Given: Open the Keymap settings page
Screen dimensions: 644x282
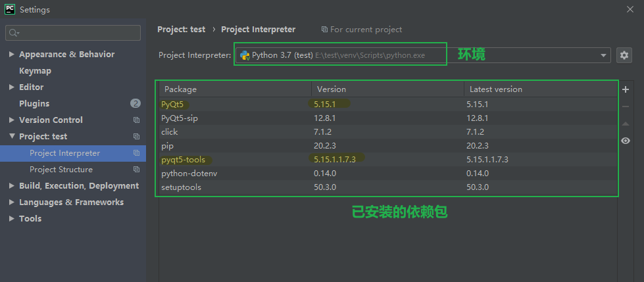Looking at the screenshot, I should (x=36, y=71).
